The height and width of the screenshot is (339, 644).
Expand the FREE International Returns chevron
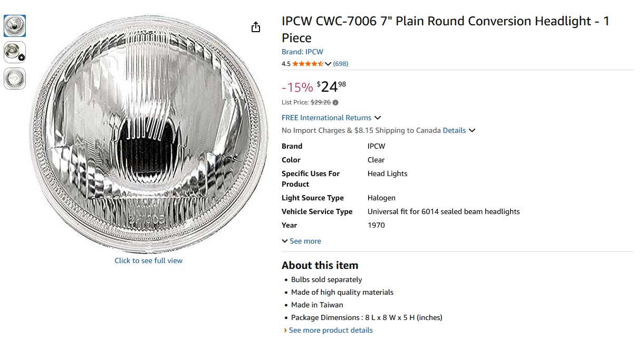(x=378, y=118)
